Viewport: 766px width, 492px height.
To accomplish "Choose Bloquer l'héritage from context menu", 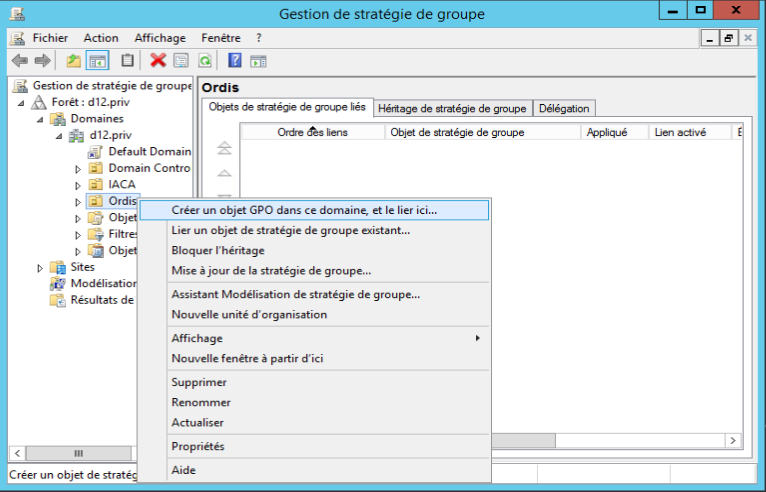I will [x=220, y=250].
